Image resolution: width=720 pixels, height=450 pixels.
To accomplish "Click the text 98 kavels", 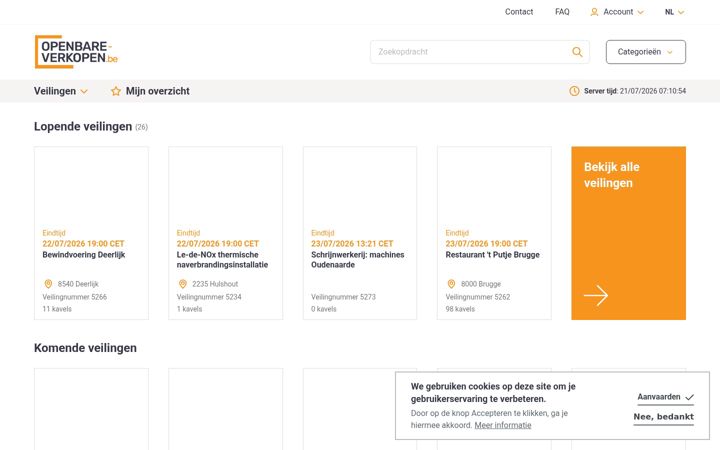I will [x=460, y=309].
